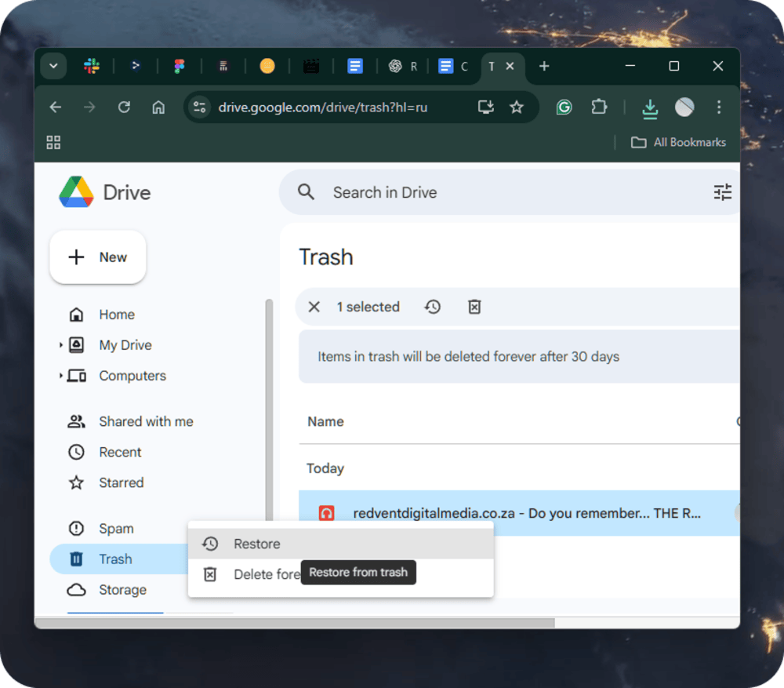This screenshot has height=688, width=784.
Task: Open the tab search dropdown arrow
Action: pyautogui.click(x=53, y=66)
